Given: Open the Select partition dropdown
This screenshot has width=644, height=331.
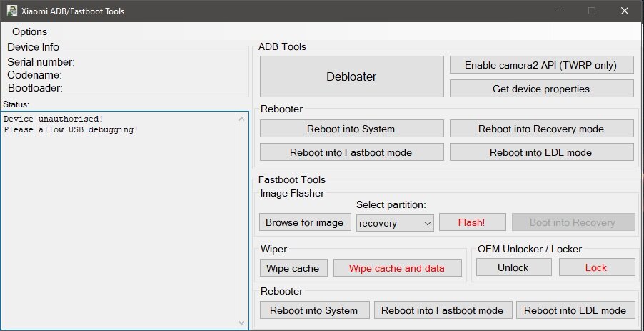Looking at the screenshot, I should click(395, 223).
